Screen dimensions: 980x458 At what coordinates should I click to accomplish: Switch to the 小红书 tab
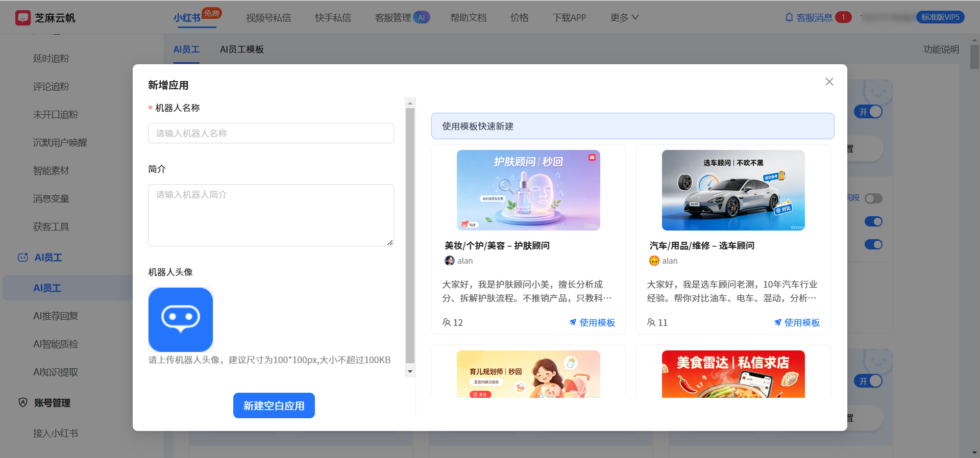[x=187, y=18]
